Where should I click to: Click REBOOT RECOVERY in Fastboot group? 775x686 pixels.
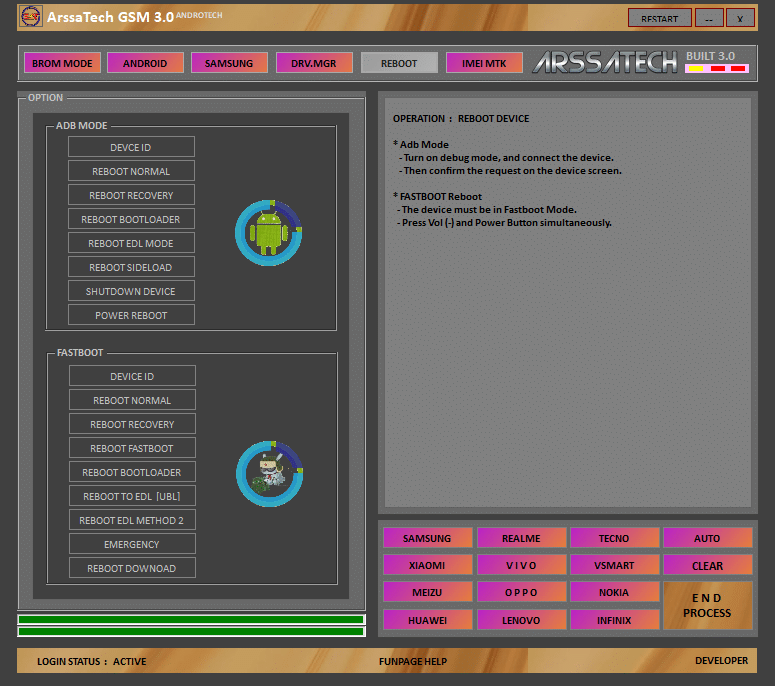pyautogui.click(x=132, y=424)
